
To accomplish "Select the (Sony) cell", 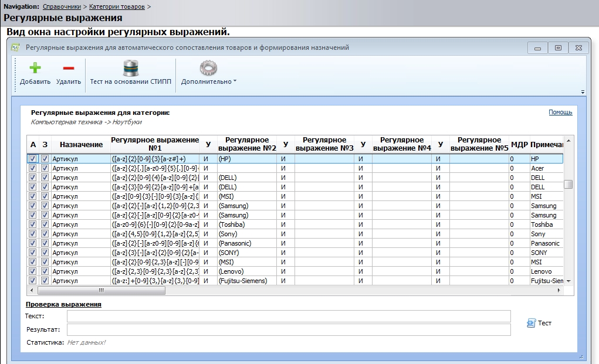I will [247, 233].
